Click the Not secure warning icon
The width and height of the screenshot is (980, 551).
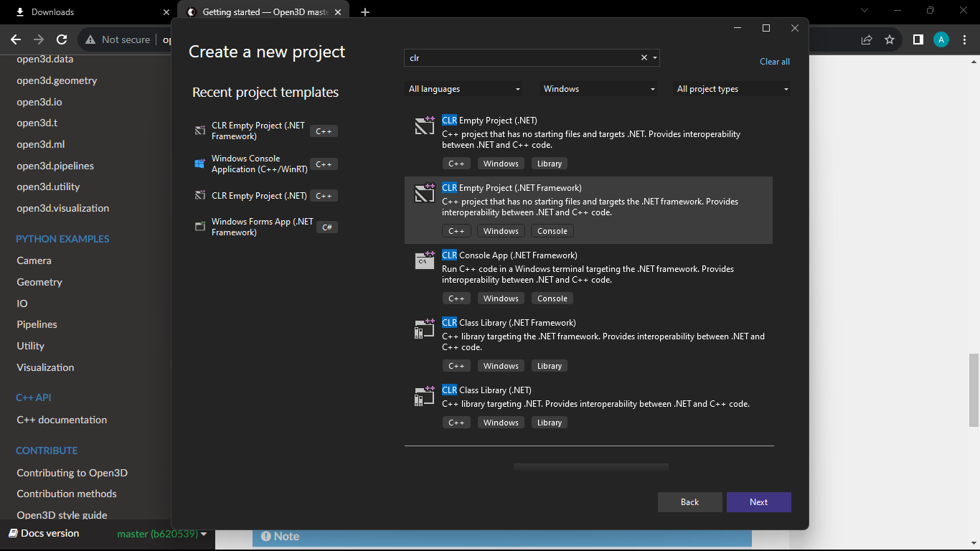pyautogui.click(x=90, y=39)
